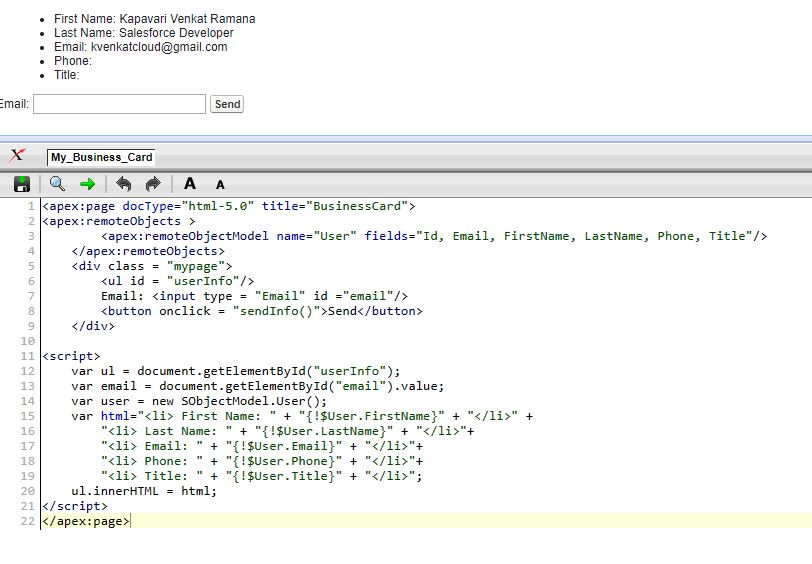Viewport: 812px width, 564px height.
Task: Focus the Email input field
Action: [x=119, y=104]
